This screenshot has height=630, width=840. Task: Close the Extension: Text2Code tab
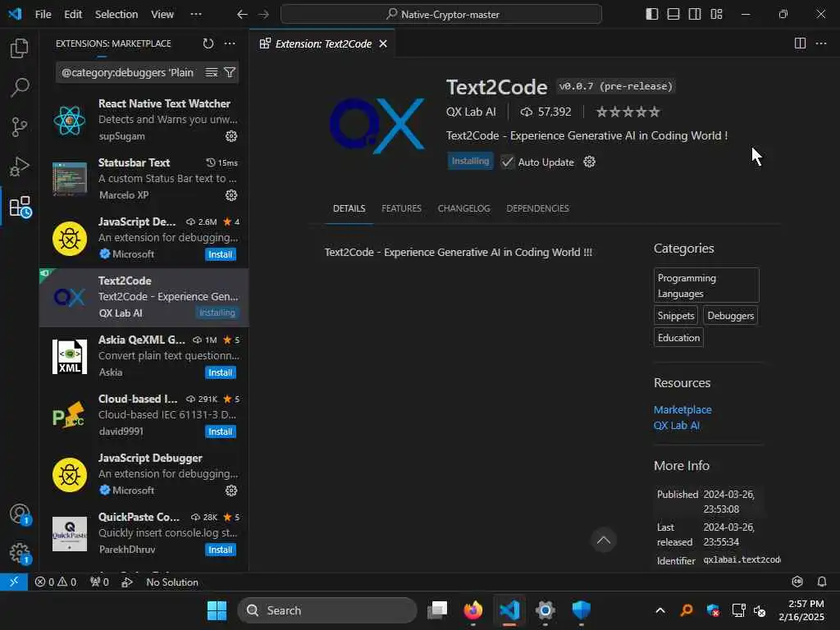(383, 44)
